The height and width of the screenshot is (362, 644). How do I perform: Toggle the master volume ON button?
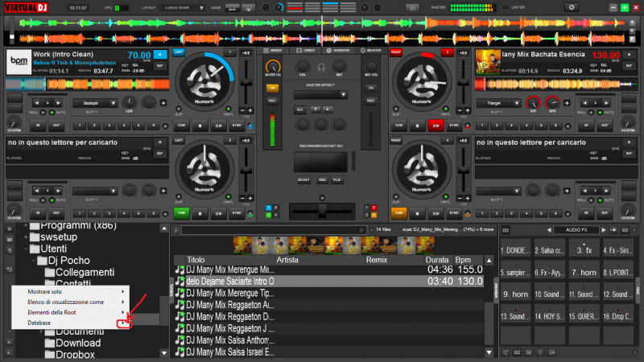point(272,88)
